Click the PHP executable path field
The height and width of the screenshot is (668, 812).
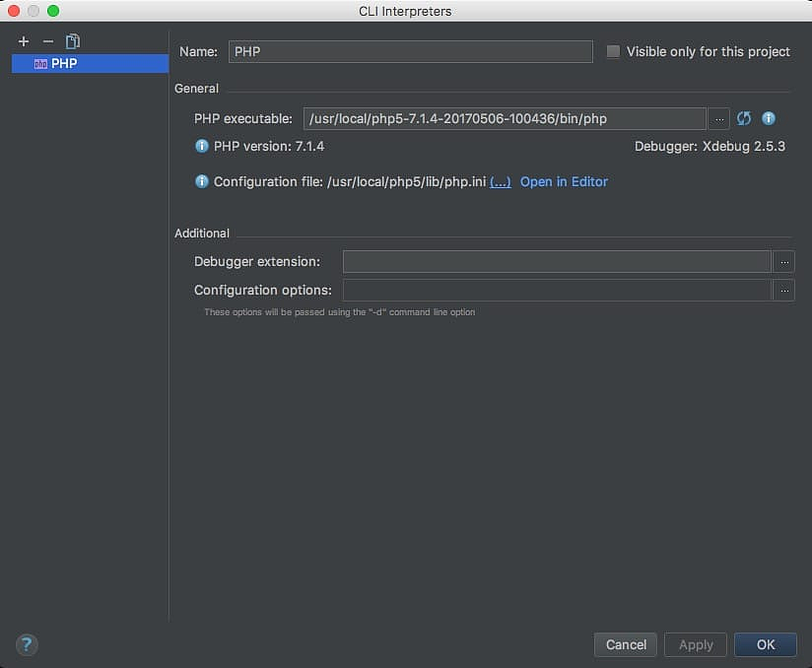[504, 119]
